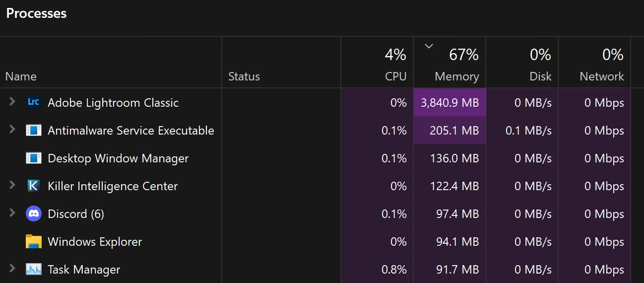The image size is (644, 283).
Task: Click the Discord CPU value
Action: (x=394, y=214)
